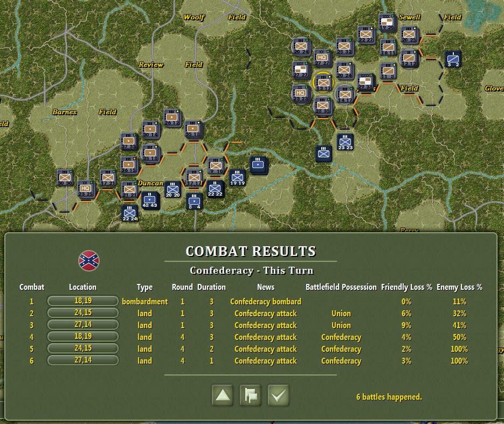Open location 18,19 for combat 4
The image size is (504, 424).
click(x=83, y=337)
